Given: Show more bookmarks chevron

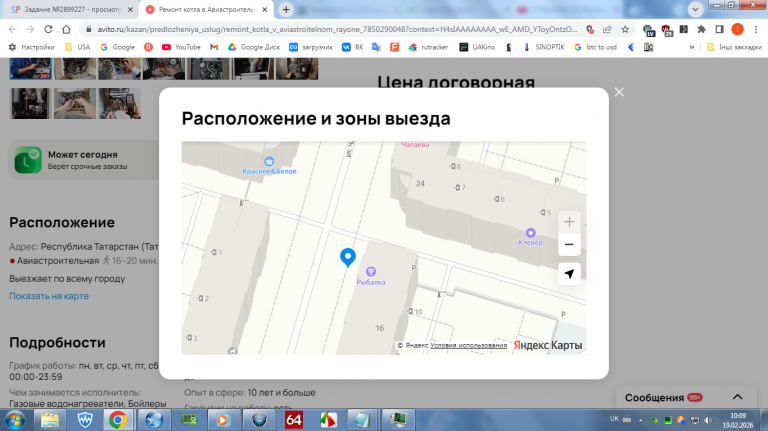Looking at the screenshot, I should coord(692,47).
